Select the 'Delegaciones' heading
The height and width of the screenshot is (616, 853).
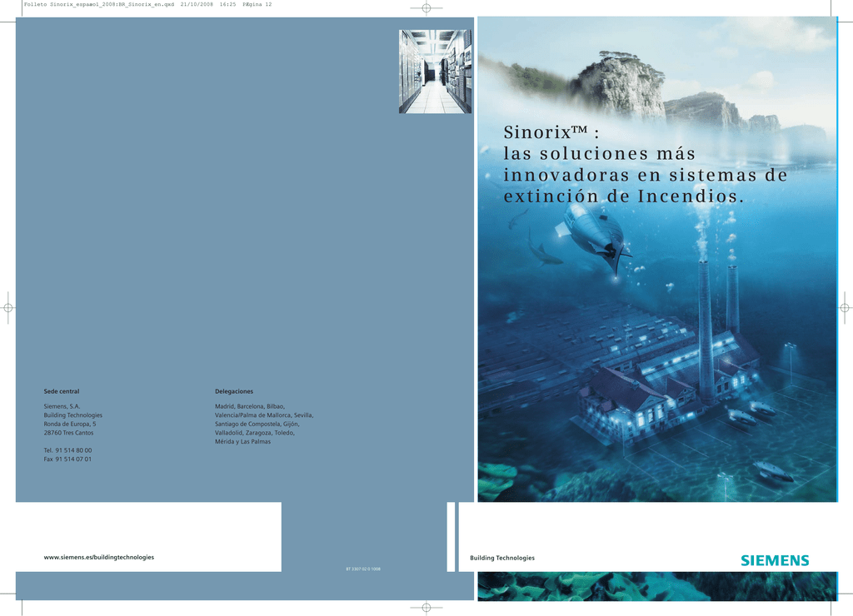pos(234,391)
